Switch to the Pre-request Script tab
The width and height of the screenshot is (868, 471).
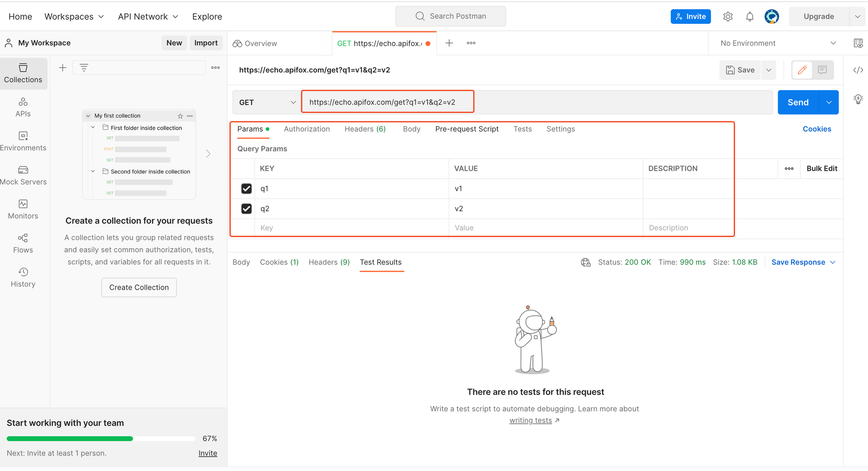(x=467, y=129)
